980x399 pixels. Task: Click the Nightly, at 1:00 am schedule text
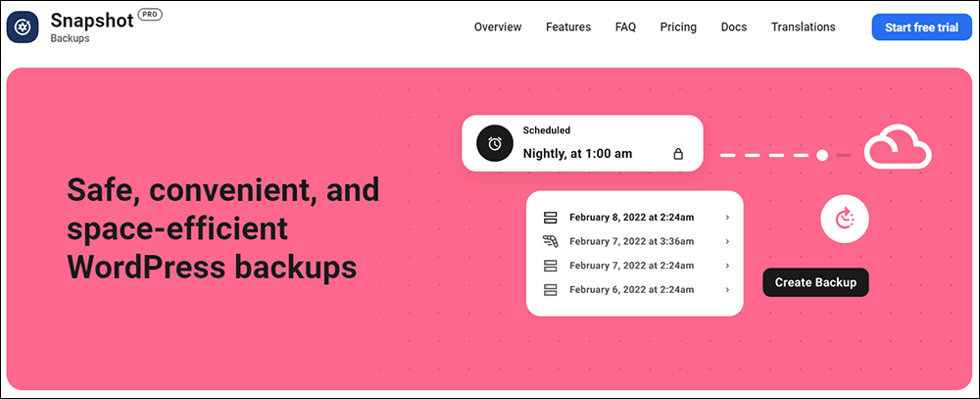[x=577, y=153]
